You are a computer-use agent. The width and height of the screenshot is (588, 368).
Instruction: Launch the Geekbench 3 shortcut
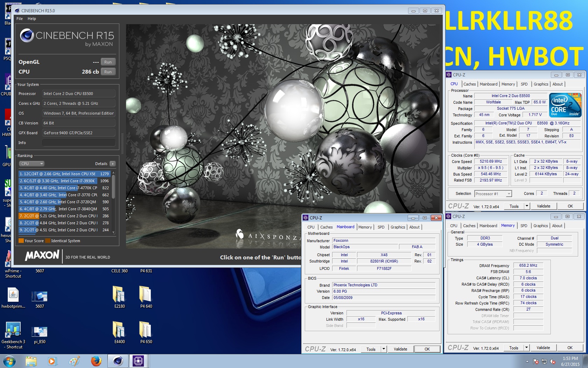click(13, 335)
